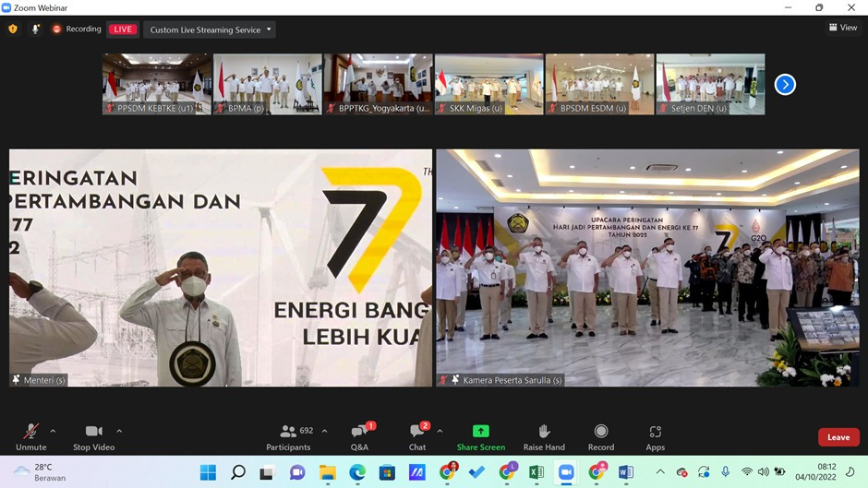The image size is (868, 488).
Task: Click the Record icon
Action: [x=601, y=431]
